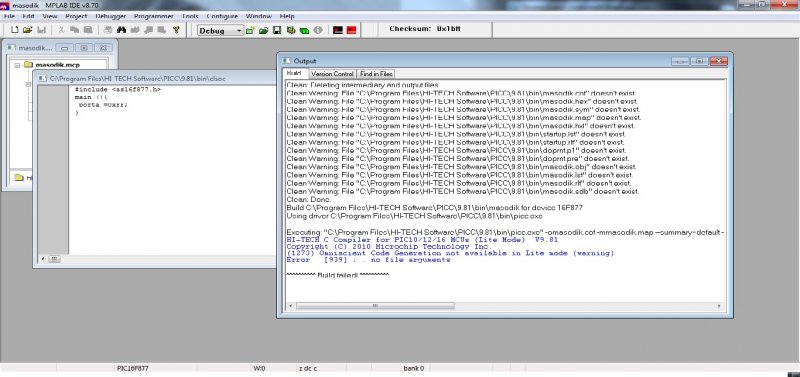800x377 pixels.
Task: Open the Window menu
Action: coord(259,16)
